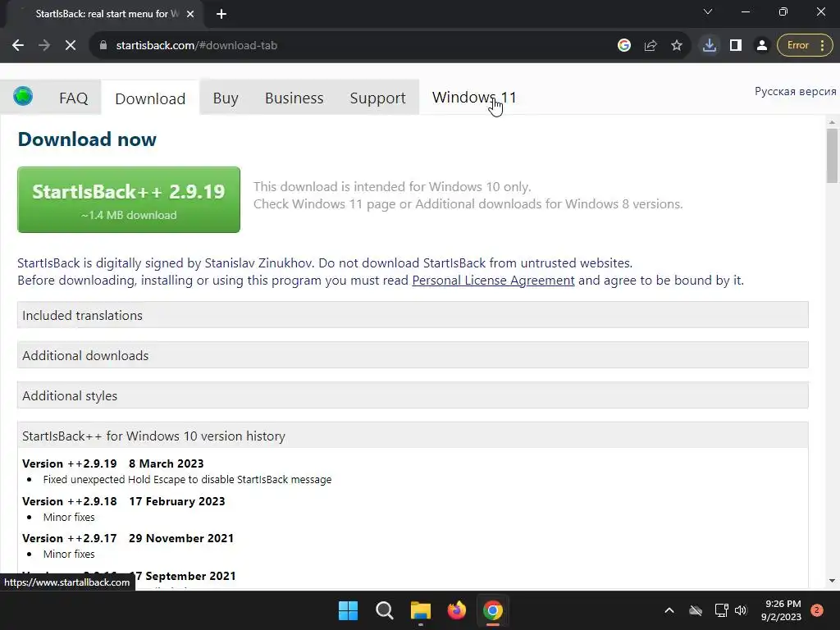The height and width of the screenshot is (630, 840).
Task: Show hidden system tray icons
Action: (x=669, y=610)
